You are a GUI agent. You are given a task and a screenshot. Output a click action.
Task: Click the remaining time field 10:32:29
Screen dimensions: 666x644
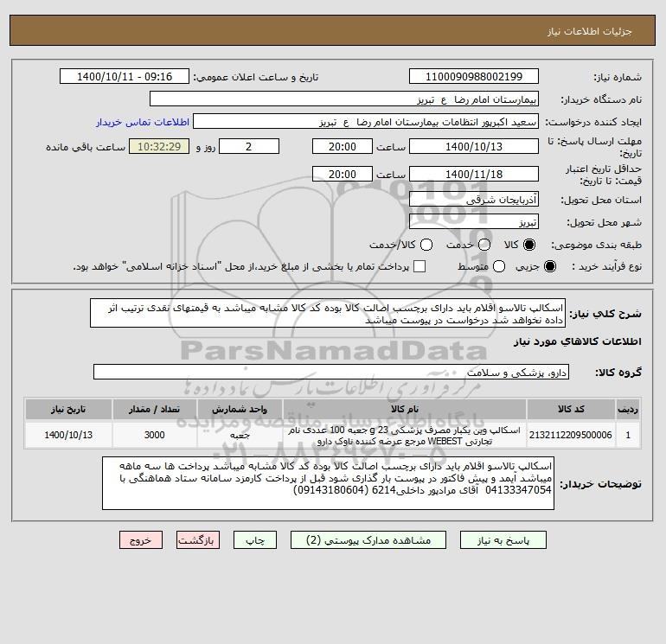(159, 146)
